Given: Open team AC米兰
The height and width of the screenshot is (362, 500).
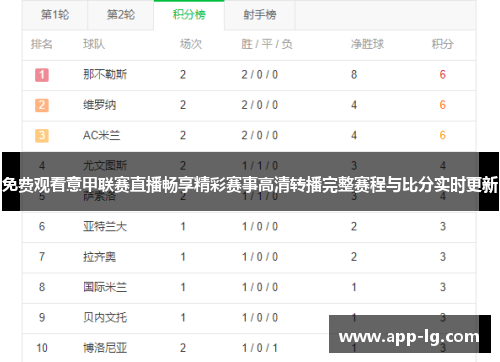Looking at the screenshot, I should 101,135.
